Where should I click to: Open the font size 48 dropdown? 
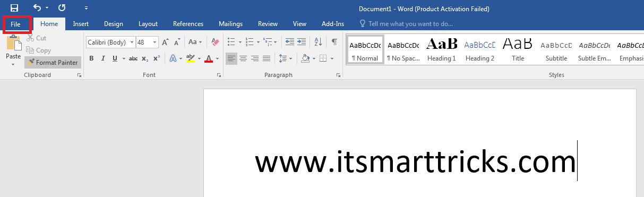click(155, 42)
